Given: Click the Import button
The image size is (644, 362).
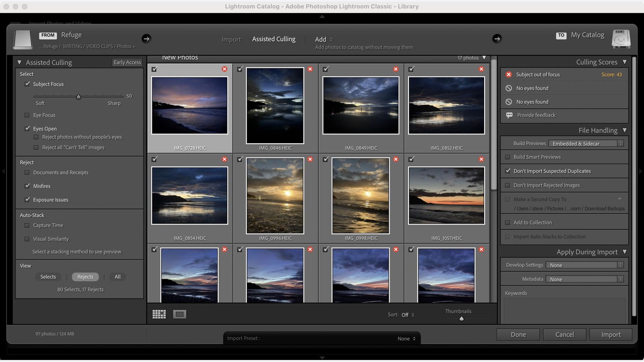Looking at the screenshot, I should pos(611,335).
